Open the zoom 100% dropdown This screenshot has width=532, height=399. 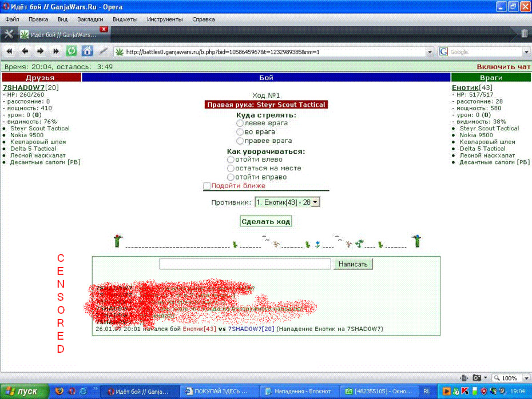pyautogui.click(x=526, y=378)
